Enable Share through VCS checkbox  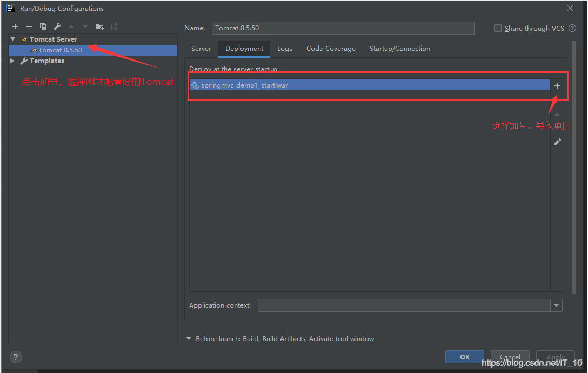pyautogui.click(x=498, y=28)
